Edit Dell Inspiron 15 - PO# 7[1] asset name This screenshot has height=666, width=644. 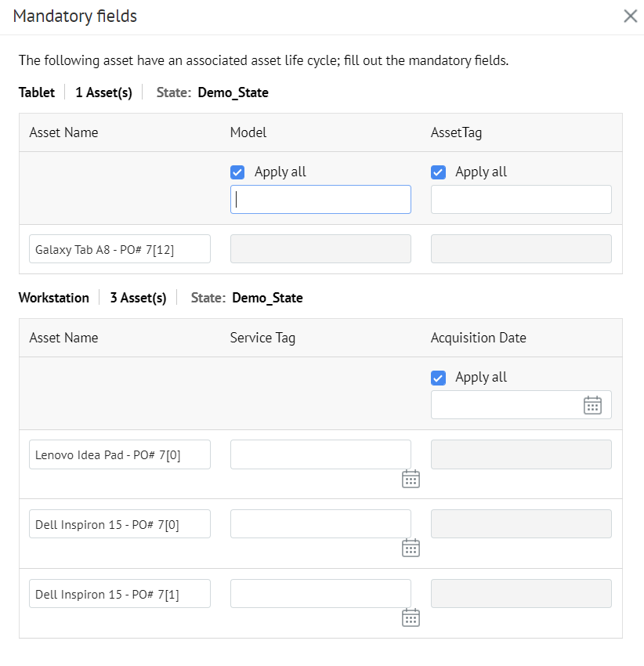tap(120, 593)
